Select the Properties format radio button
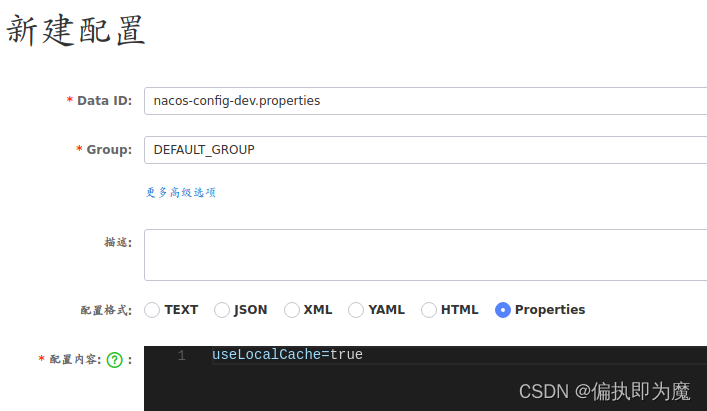The height and width of the screenshot is (411, 707). click(503, 310)
